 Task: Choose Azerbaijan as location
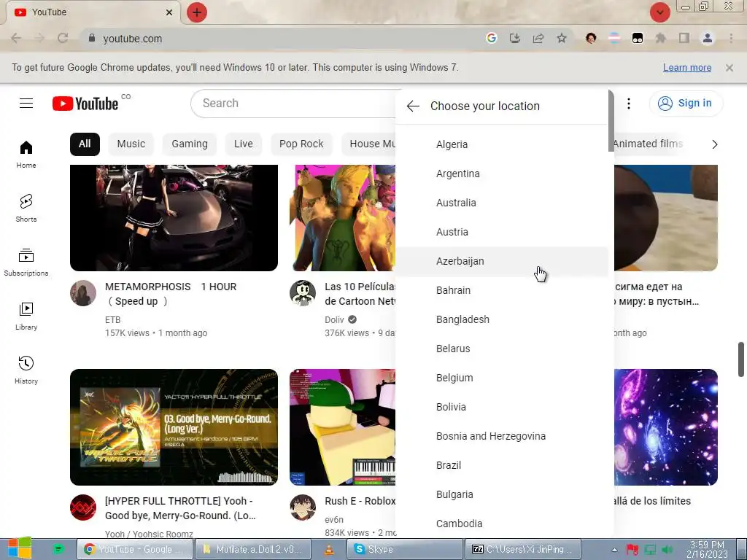click(x=502, y=261)
